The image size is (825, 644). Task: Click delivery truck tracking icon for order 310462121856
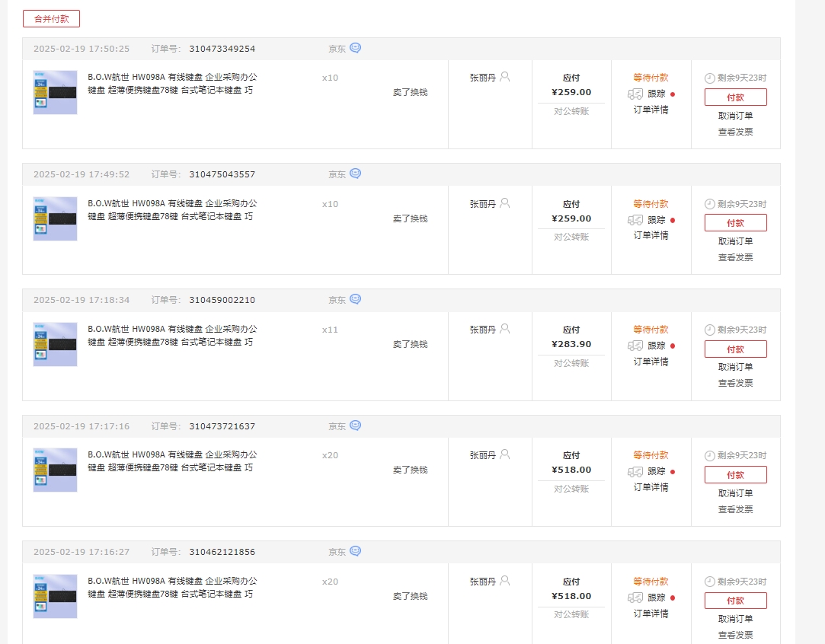[x=635, y=598]
